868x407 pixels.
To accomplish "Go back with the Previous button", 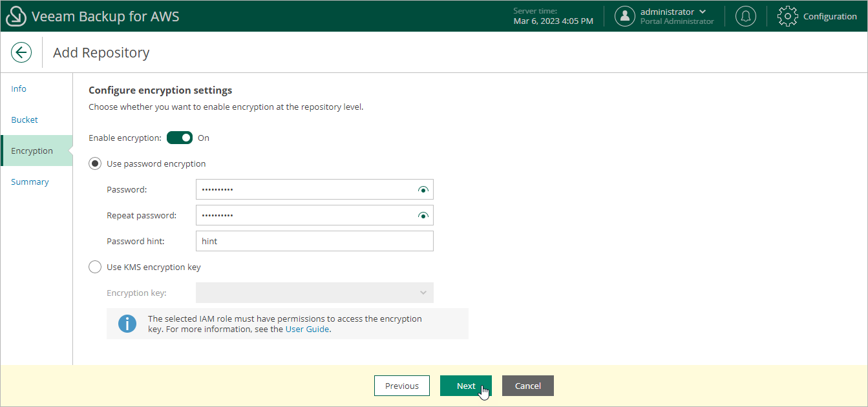I will click(401, 386).
